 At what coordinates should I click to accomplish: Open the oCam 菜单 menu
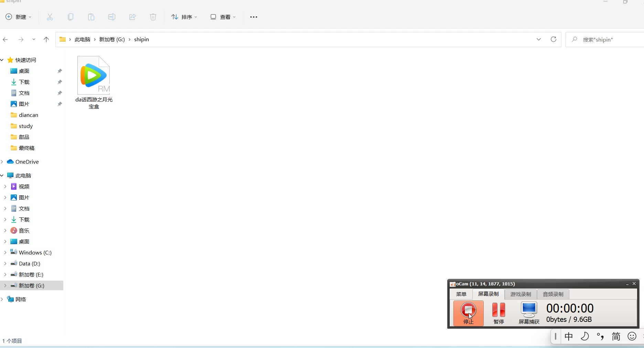coord(461,294)
